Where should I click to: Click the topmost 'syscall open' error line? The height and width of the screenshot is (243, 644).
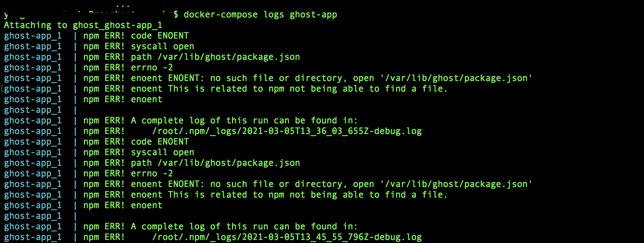coord(163,47)
